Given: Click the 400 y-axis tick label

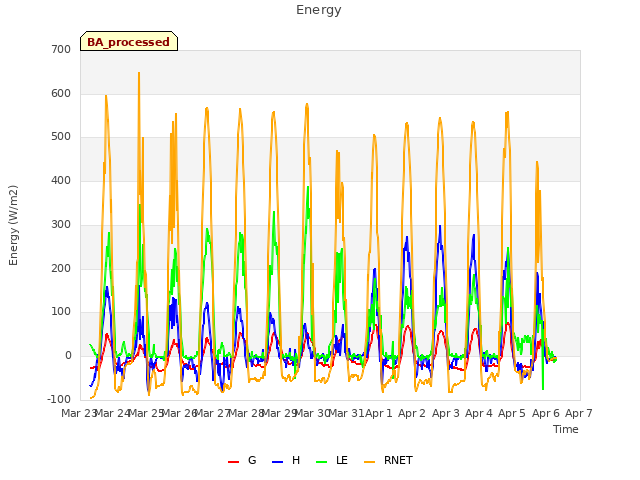Looking at the screenshot, I should pos(61,180).
